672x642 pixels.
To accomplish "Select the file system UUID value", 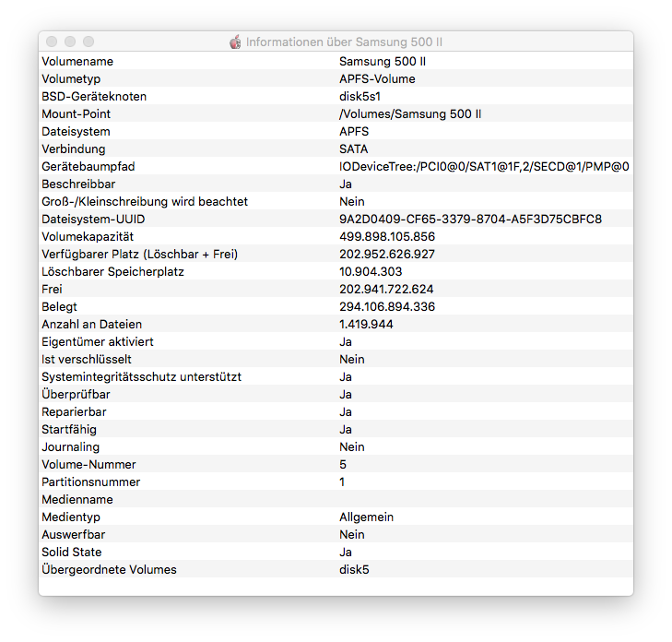I will pos(470,220).
